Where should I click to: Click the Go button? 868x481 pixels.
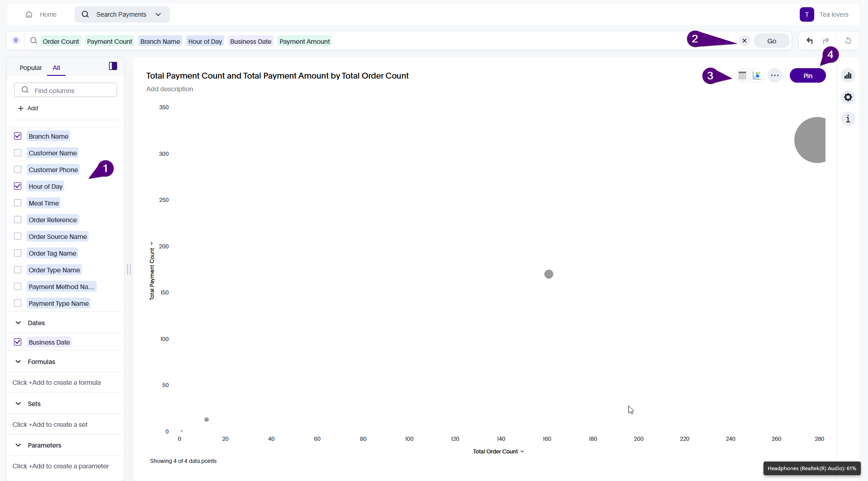[771, 41]
